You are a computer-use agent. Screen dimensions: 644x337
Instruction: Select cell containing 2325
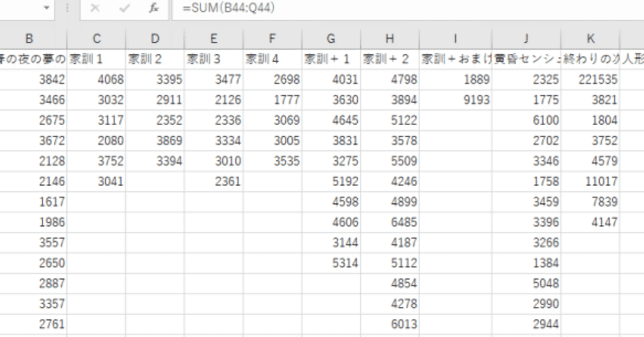[526, 79]
